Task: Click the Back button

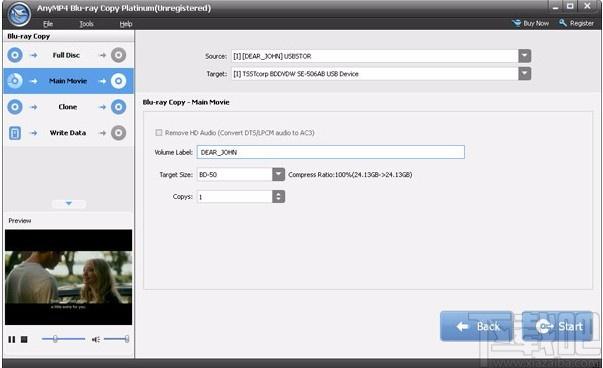Action: tap(477, 326)
